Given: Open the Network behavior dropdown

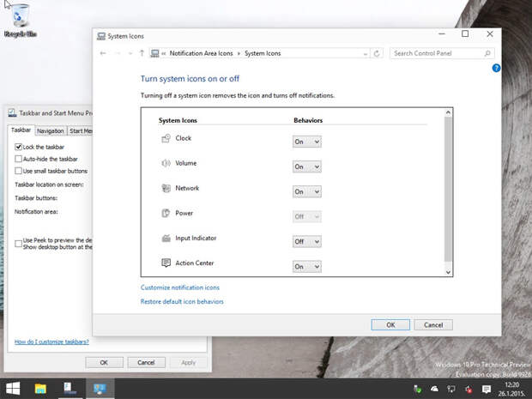Looking at the screenshot, I should tap(307, 191).
